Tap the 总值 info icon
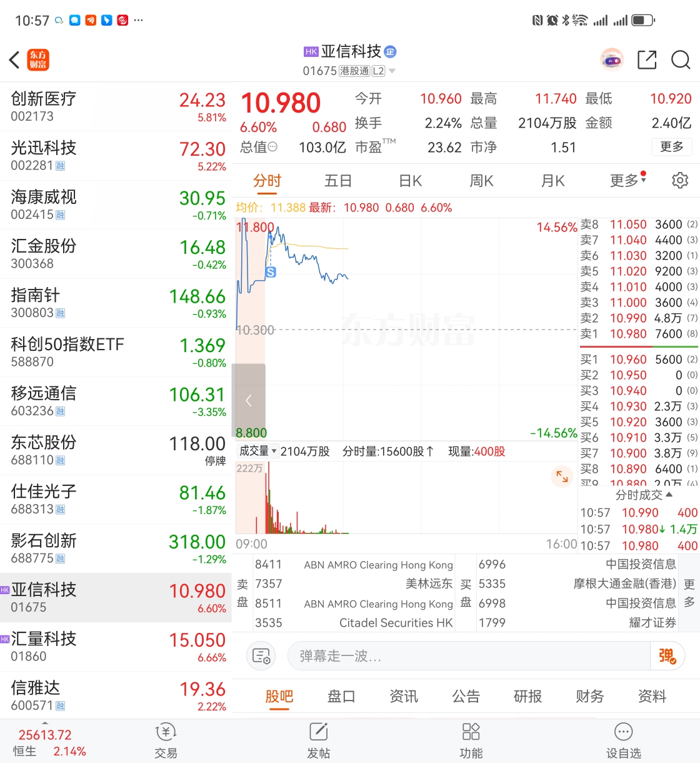This screenshot has width=700, height=763. tap(272, 147)
